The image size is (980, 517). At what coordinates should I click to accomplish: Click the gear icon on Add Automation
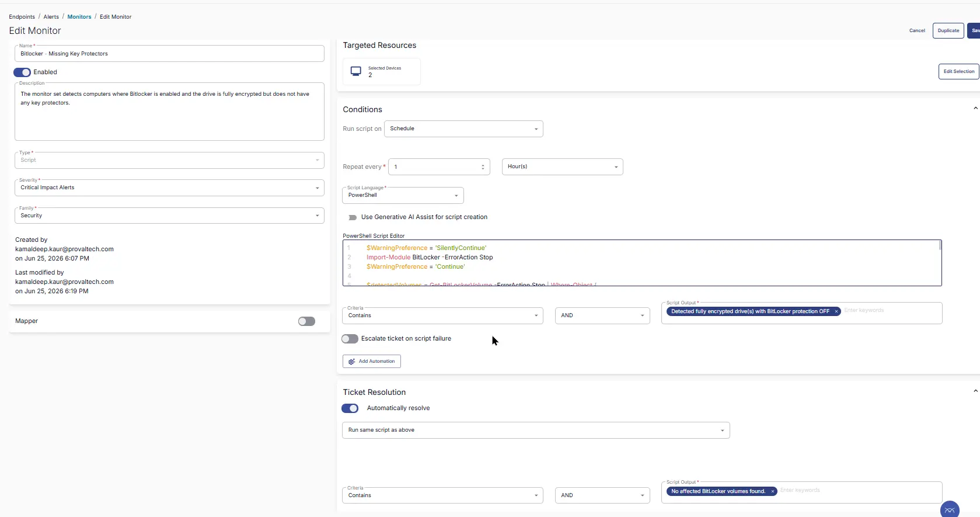pyautogui.click(x=351, y=362)
